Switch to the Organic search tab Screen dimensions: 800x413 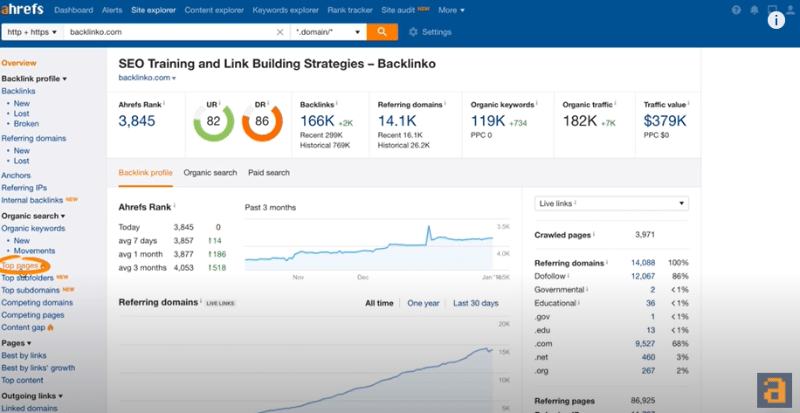[x=210, y=173]
